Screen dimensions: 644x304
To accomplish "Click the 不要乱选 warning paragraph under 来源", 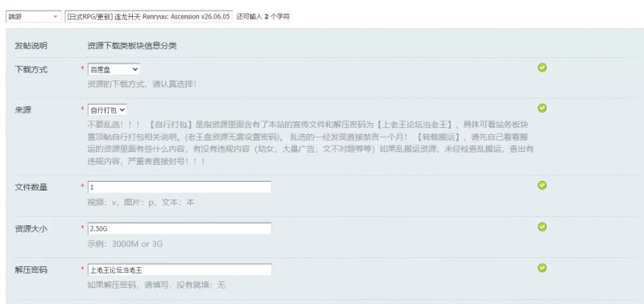I will (x=310, y=142).
